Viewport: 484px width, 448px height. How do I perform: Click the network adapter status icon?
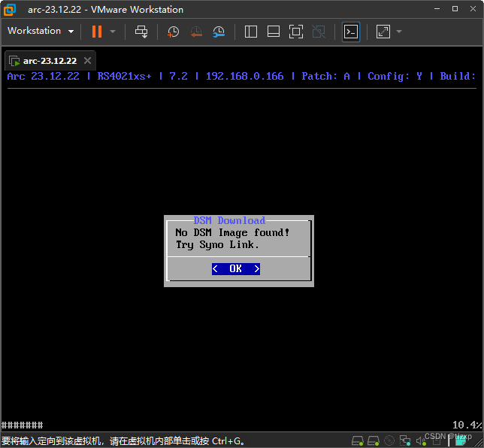pyautogui.click(x=405, y=441)
